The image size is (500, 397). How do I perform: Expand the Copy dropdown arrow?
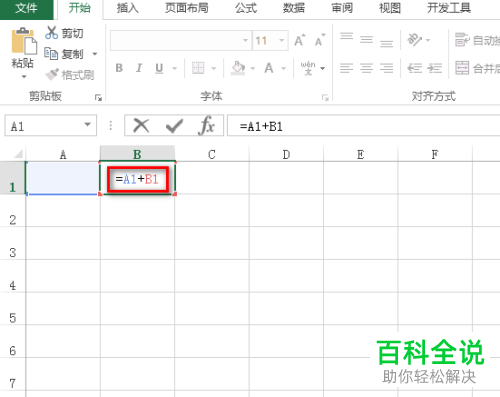[x=95, y=54]
